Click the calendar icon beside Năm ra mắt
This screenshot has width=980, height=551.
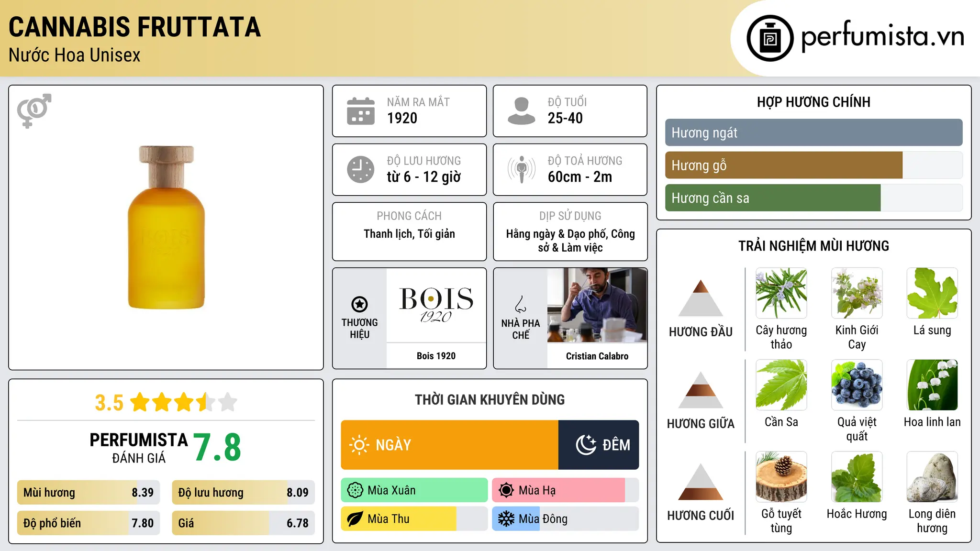tap(361, 111)
